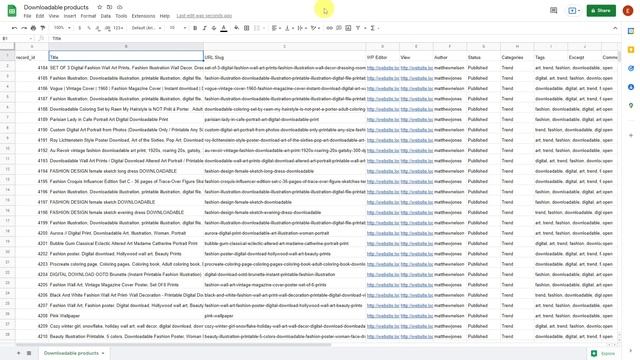Click the Insert link icon
The width and height of the screenshot is (640, 360).
(329, 28)
